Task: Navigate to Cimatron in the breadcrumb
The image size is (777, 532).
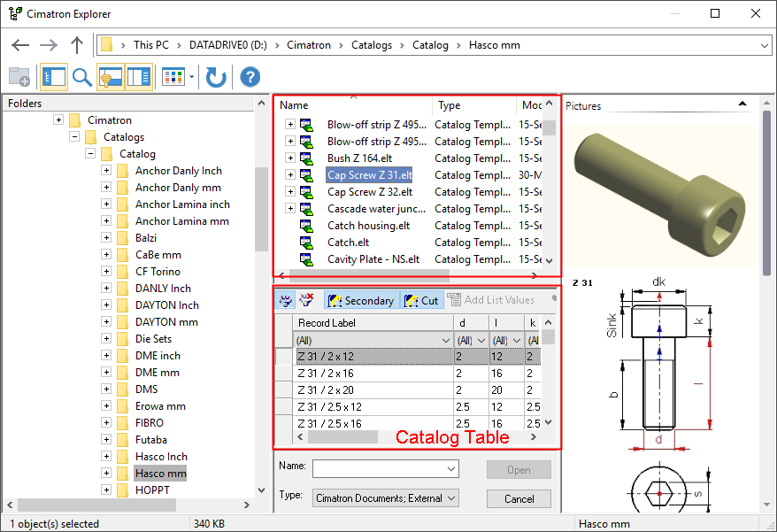Action: (309, 45)
